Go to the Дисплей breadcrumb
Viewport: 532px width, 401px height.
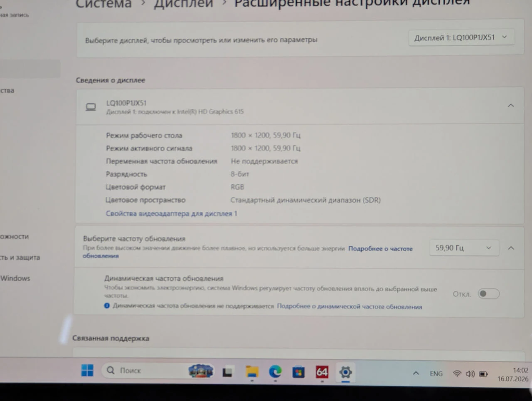[183, 3]
